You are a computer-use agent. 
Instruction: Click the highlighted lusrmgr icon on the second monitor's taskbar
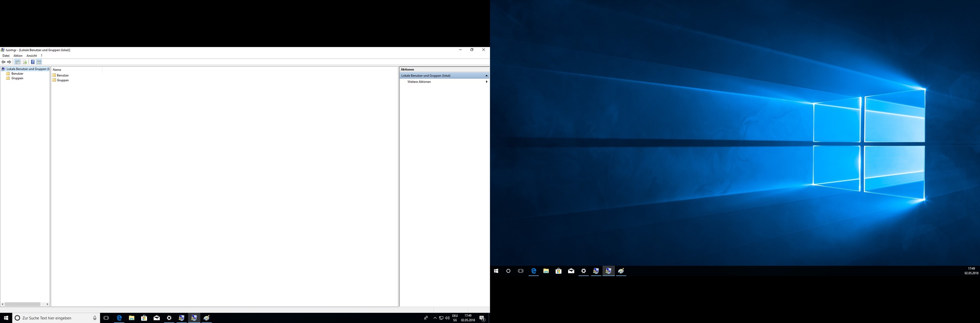pyautogui.click(x=609, y=271)
